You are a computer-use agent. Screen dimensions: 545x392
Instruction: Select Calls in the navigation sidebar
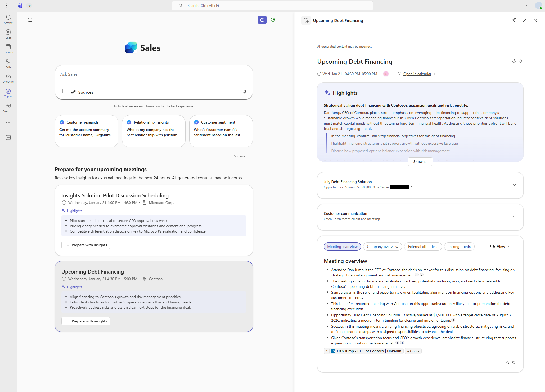8,63
